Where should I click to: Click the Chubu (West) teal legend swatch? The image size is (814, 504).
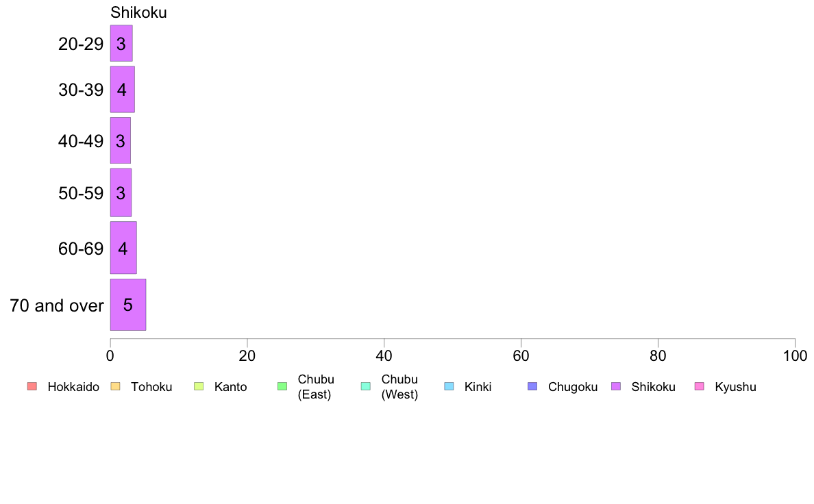click(x=365, y=386)
